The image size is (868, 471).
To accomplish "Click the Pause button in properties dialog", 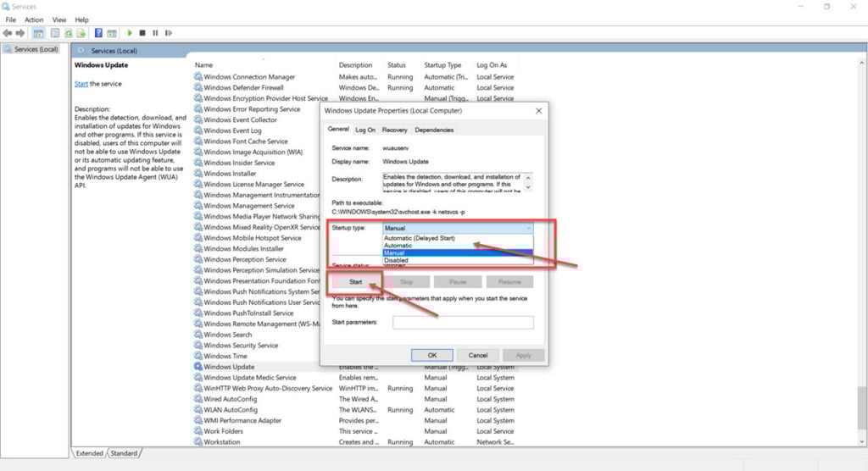I will click(458, 282).
